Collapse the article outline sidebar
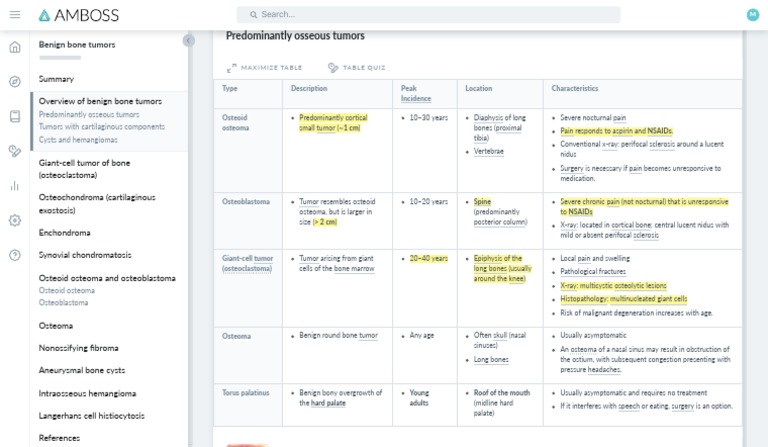This screenshot has height=447, width=768. click(x=188, y=40)
